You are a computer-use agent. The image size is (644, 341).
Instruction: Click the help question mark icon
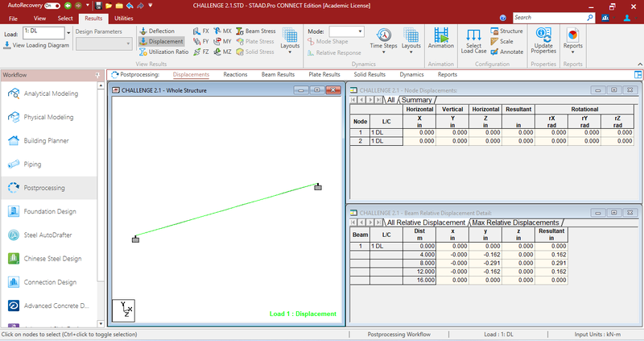coord(503,18)
